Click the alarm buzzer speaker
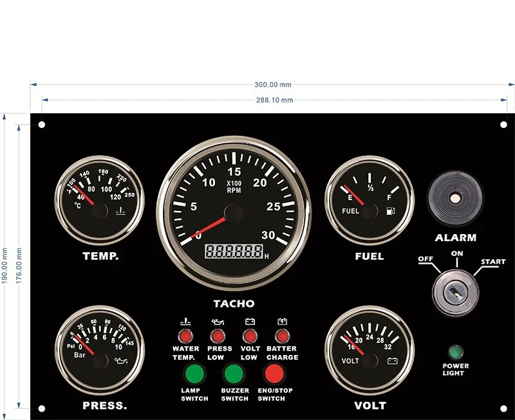The width and height of the screenshot is (515, 420). pos(455,198)
